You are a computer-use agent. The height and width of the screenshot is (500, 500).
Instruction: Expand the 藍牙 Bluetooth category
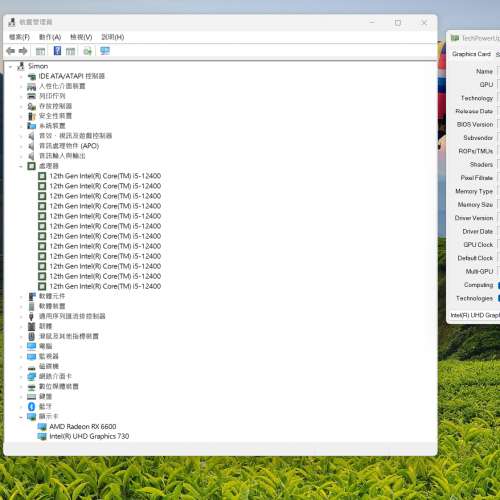tap(21, 407)
